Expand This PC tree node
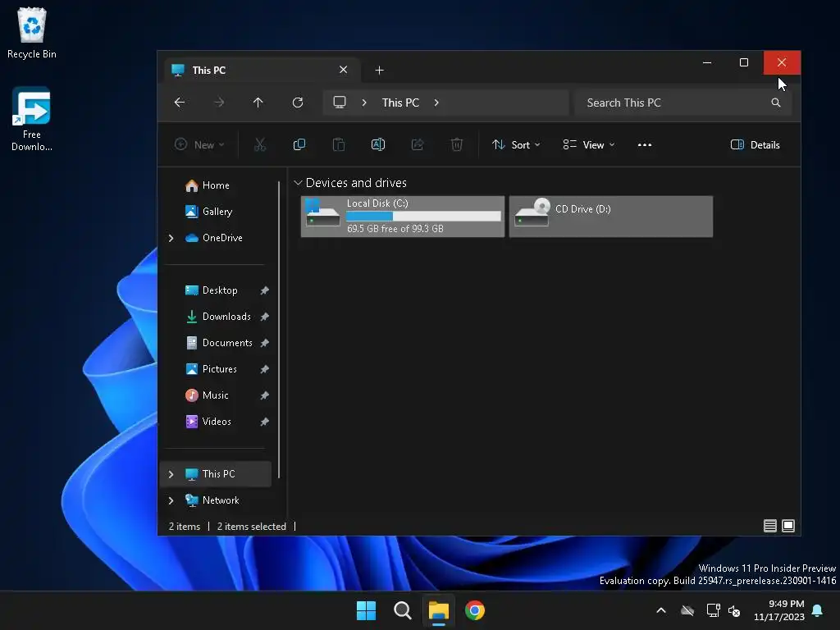The image size is (840, 630). 171,474
